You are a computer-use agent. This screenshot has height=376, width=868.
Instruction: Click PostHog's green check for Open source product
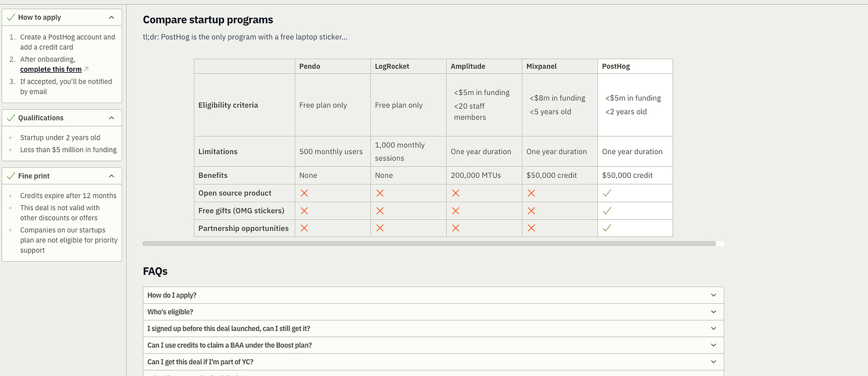click(x=607, y=193)
